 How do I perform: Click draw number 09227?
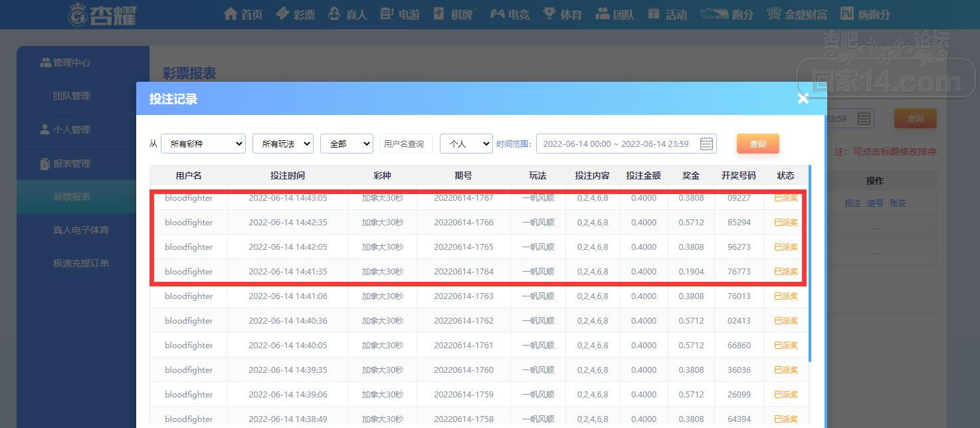point(739,198)
